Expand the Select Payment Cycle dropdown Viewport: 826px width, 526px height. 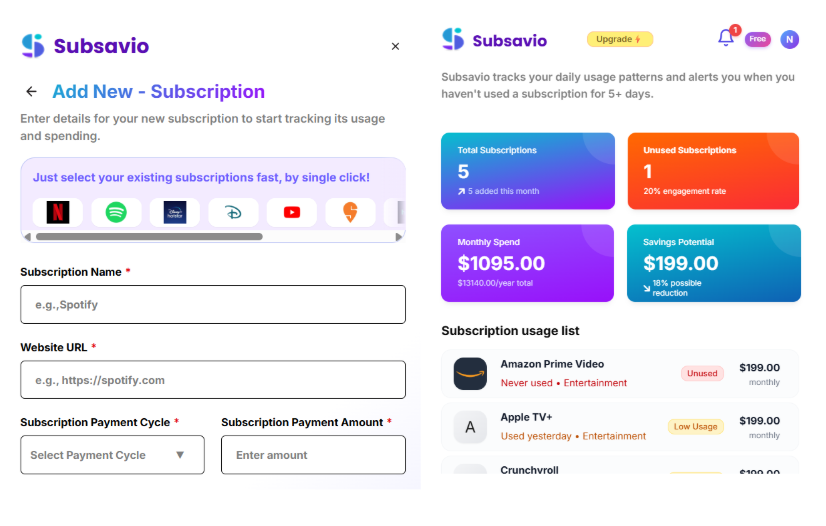point(112,455)
